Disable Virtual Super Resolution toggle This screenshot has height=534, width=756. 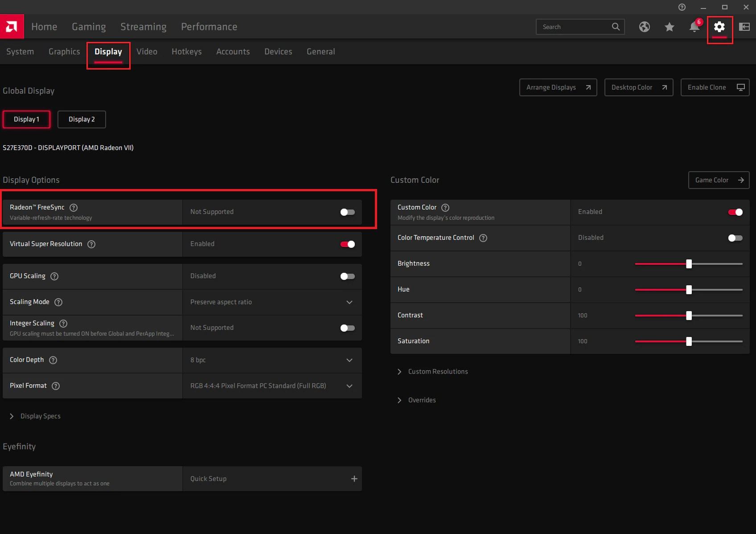(x=348, y=244)
